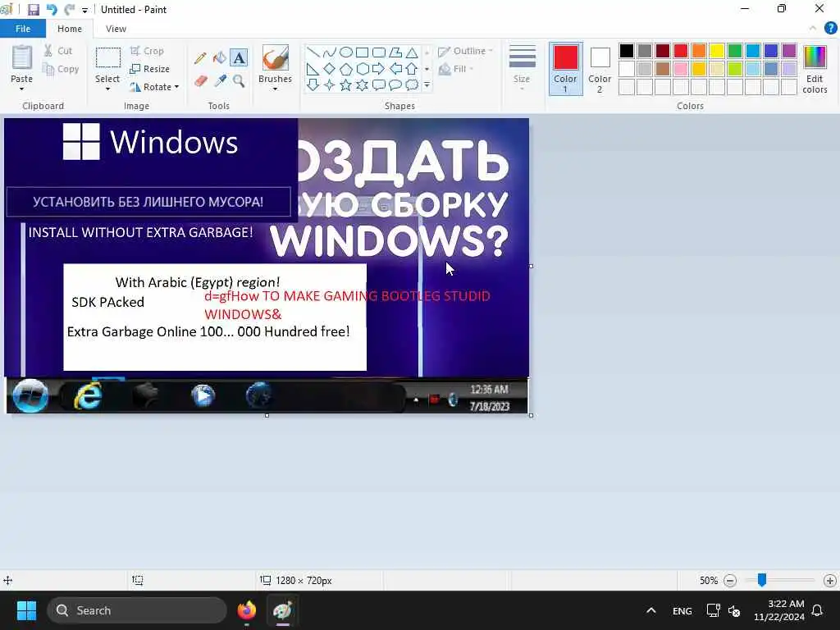The height and width of the screenshot is (630, 840).
Task: Click the Windows Start button
Action: tap(26, 610)
